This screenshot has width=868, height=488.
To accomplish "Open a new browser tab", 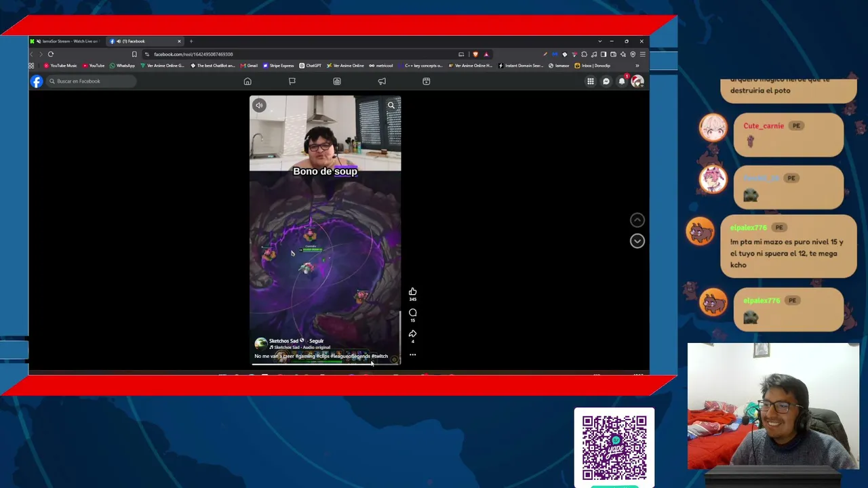I will coord(191,41).
